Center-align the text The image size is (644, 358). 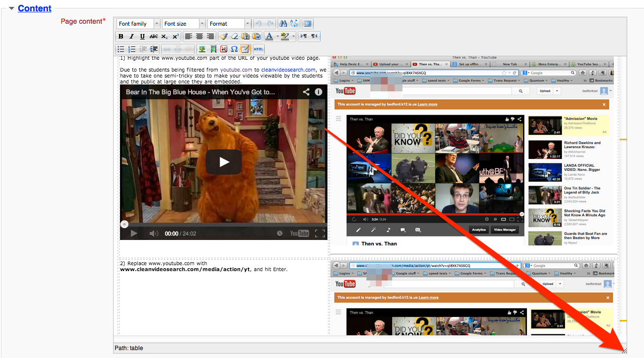pyautogui.click(x=199, y=37)
